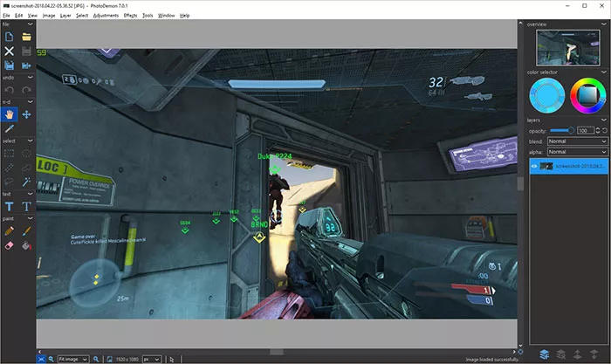Select the Magic wand tool

click(26, 182)
